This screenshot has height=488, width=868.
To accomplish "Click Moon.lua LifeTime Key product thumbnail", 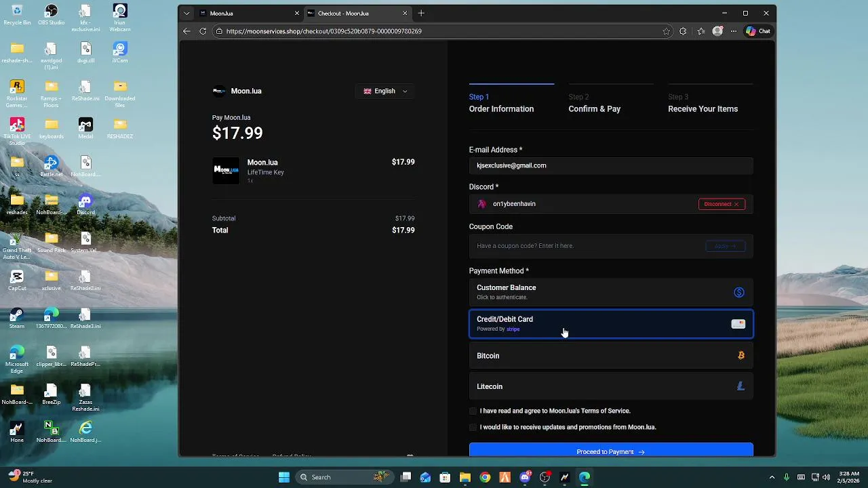I will tap(226, 171).
